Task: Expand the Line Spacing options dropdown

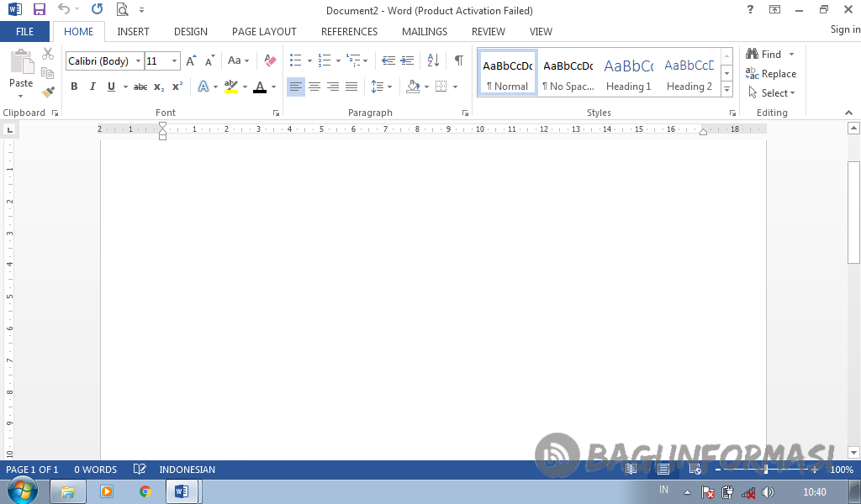Action: point(388,87)
